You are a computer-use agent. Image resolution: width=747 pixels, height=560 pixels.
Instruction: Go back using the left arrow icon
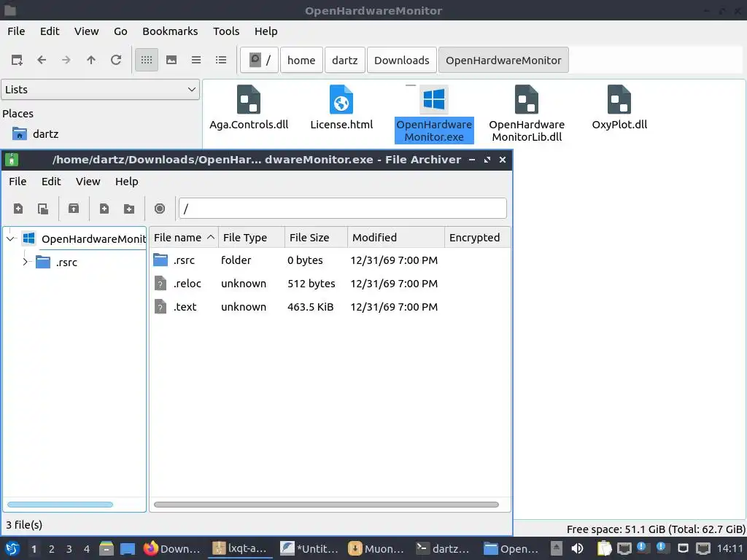(42, 60)
